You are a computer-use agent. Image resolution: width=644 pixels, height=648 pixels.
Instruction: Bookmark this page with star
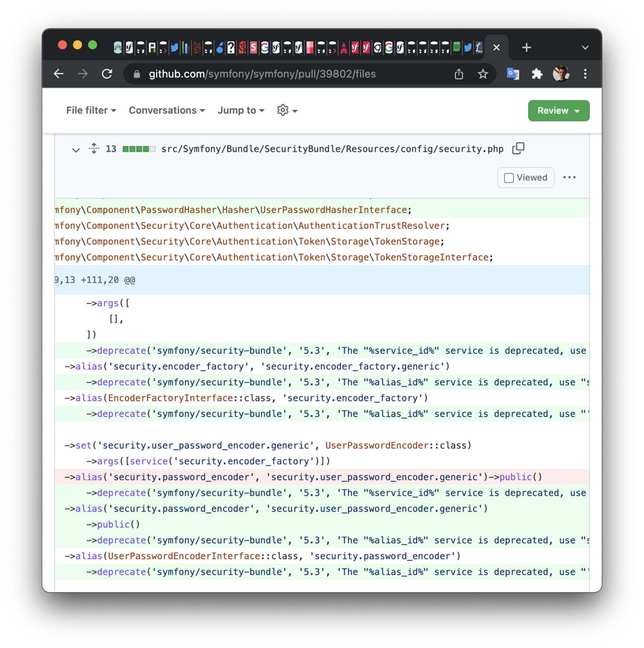coord(483,74)
